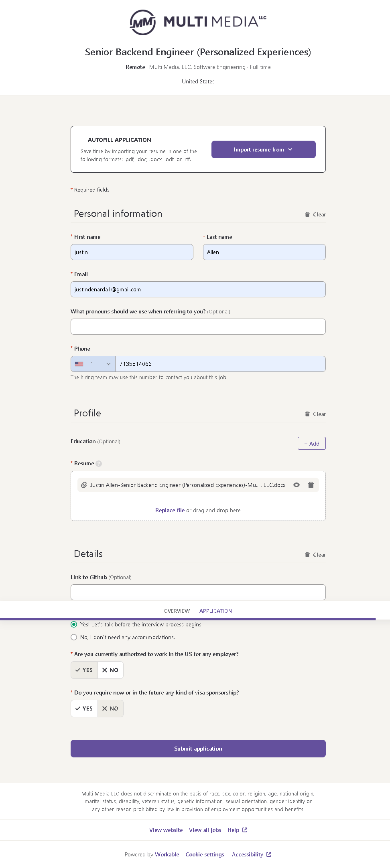Delete the uploaded resume file with trash icon
This screenshot has height=868, width=390.
point(311,485)
